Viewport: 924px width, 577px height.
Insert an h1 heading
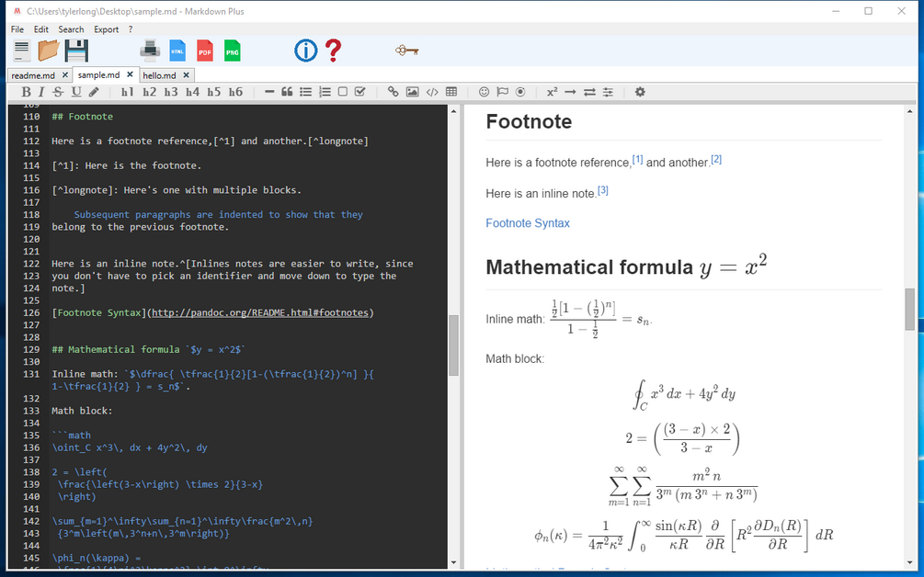click(x=127, y=92)
